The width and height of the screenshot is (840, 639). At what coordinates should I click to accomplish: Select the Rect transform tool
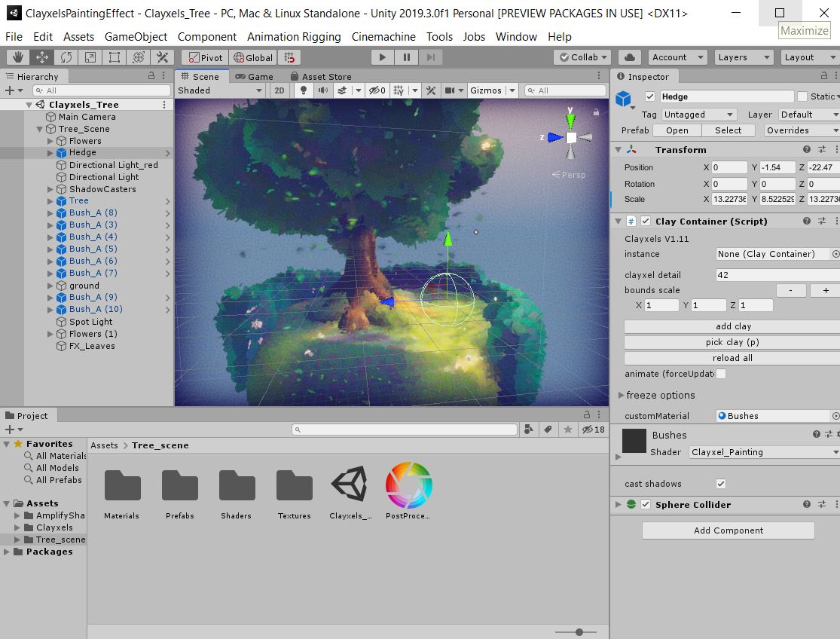tap(114, 57)
